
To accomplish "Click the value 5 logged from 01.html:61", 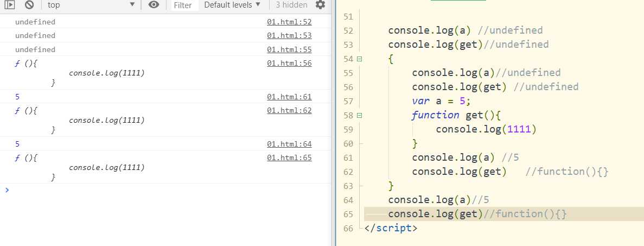I will pyautogui.click(x=17, y=97).
